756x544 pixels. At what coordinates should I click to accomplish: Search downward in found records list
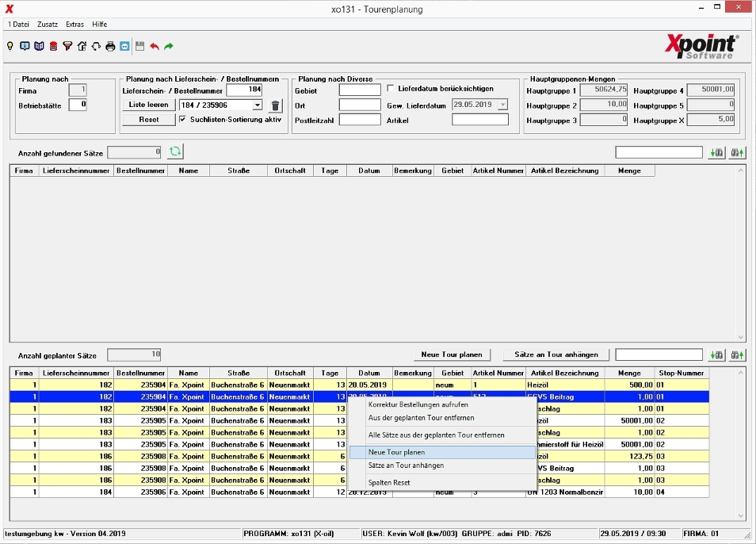coord(717,153)
